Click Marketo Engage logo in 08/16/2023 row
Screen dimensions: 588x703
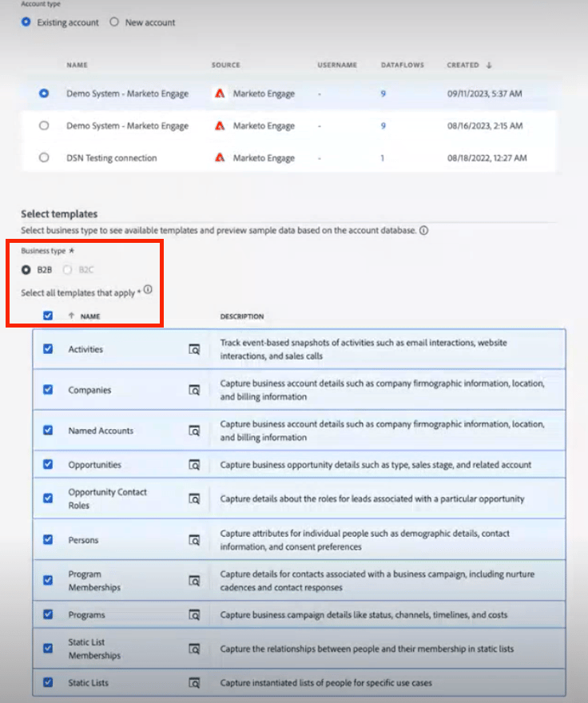(x=220, y=125)
